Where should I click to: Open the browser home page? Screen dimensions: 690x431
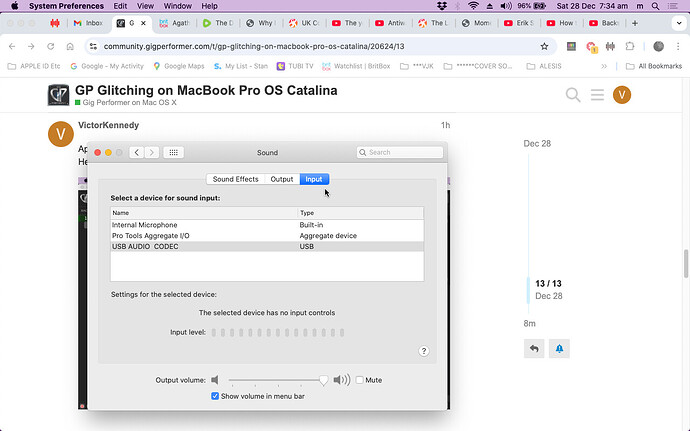click(x=70, y=46)
